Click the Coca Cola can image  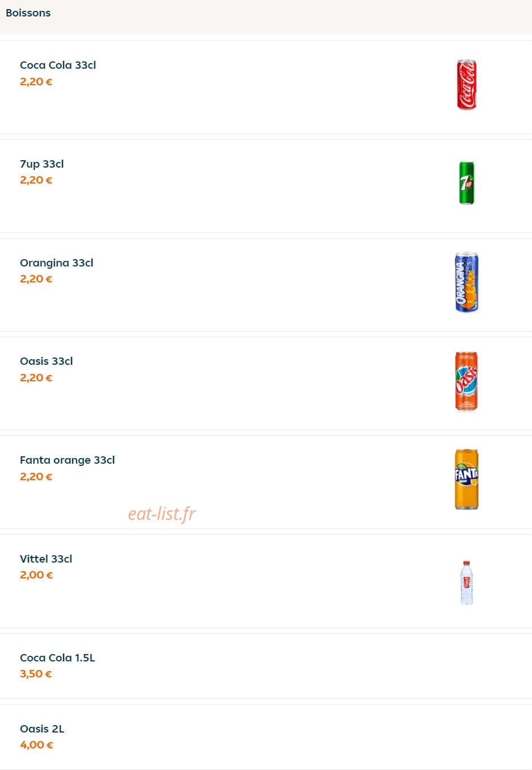coord(467,85)
